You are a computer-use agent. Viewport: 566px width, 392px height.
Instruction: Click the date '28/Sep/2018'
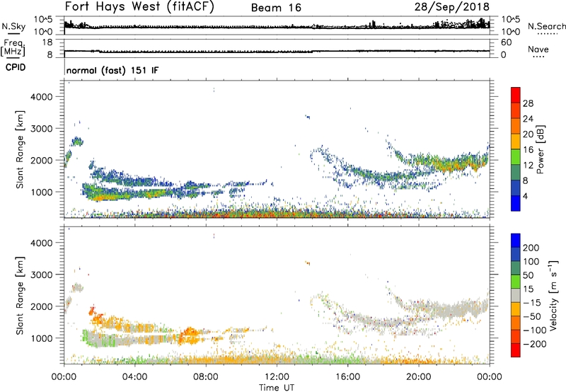point(452,7)
